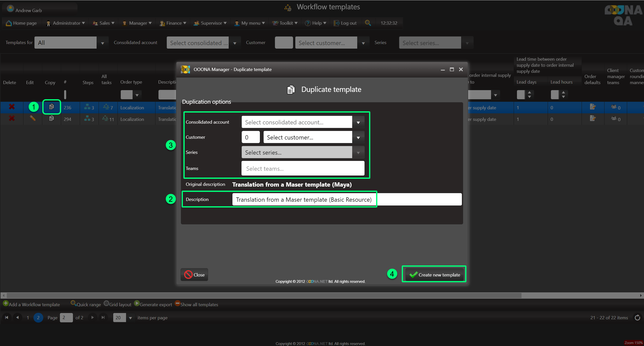The height and width of the screenshot is (346, 644).
Task: Click the copy icon for template 236
Action: pyautogui.click(x=51, y=107)
